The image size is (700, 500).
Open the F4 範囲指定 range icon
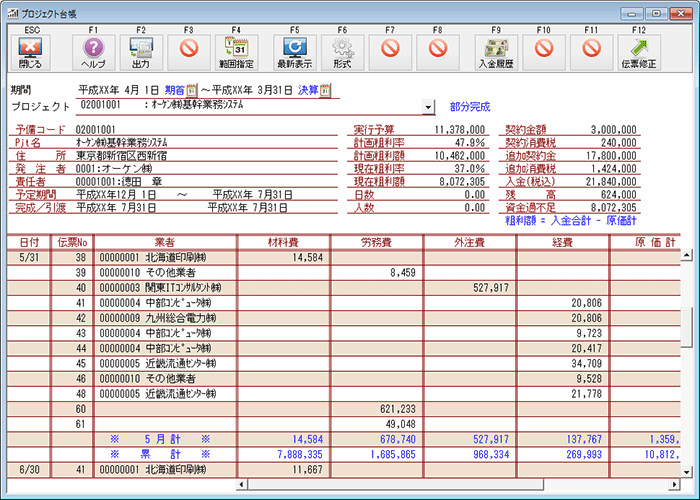[x=237, y=52]
